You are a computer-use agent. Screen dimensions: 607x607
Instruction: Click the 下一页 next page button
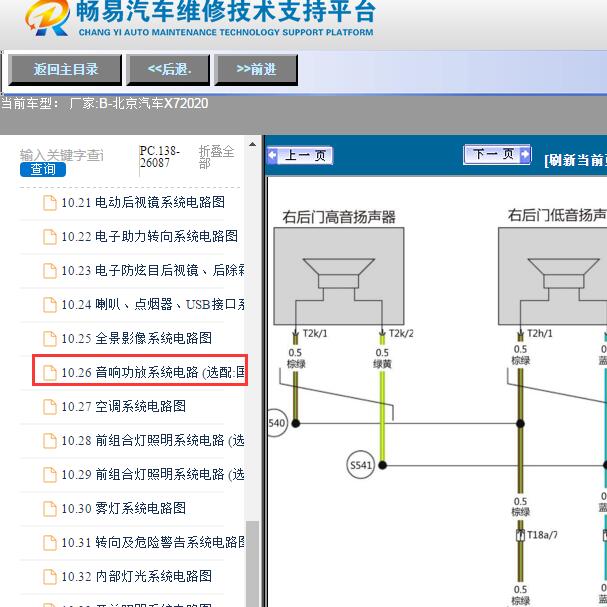point(497,154)
